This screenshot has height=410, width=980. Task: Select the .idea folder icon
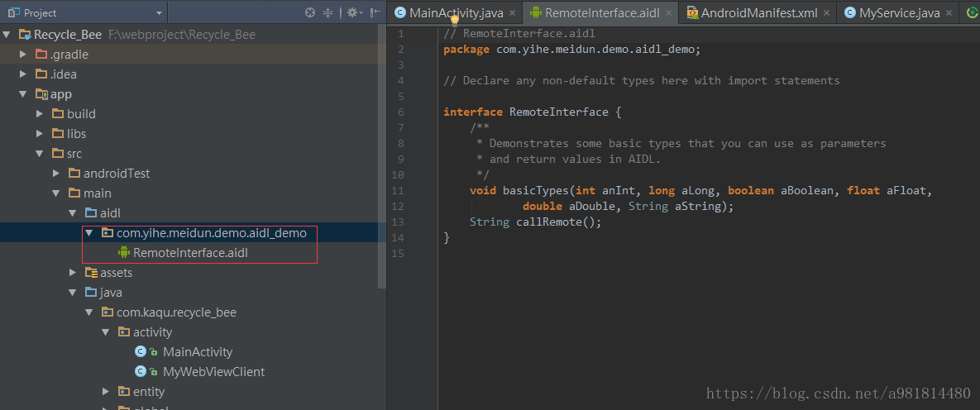tap(41, 74)
